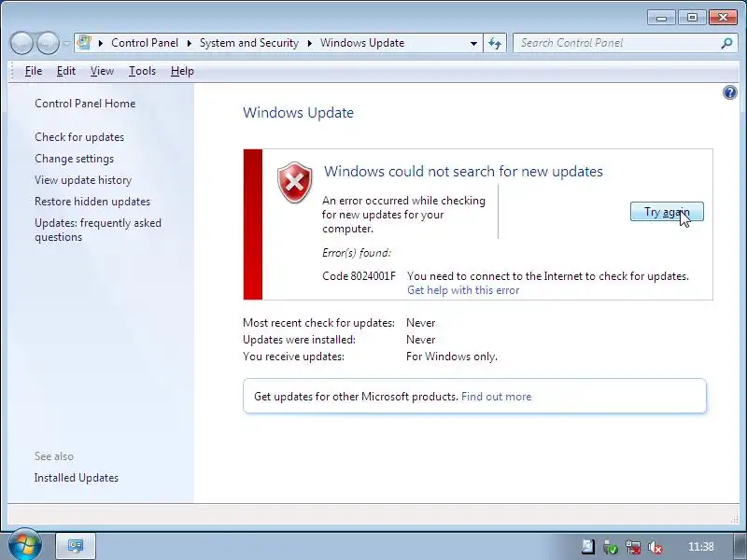Click the Try again button
This screenshot has height=560, width=747.
pyautogui.click(x=667, y=212)
